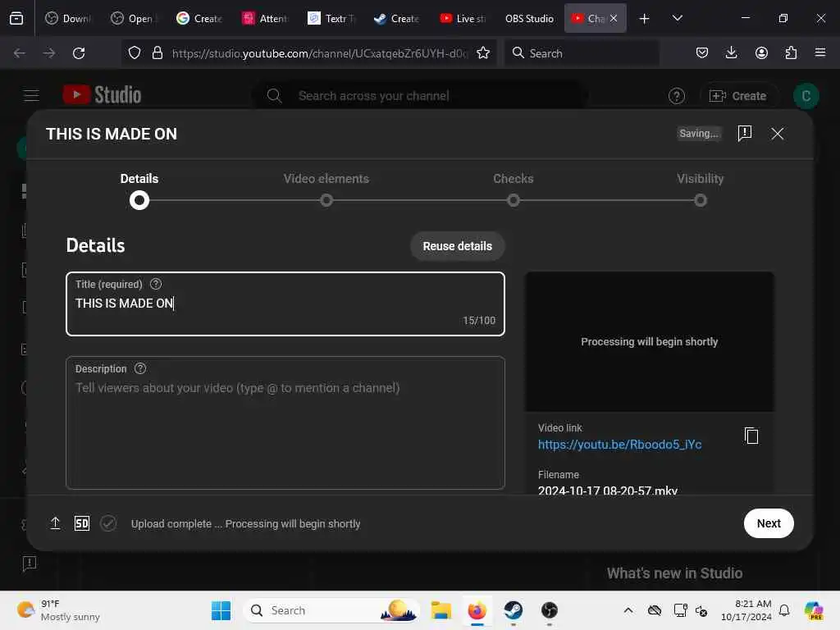The width and height of the screenshot is (840, 630).
Task: Bookmark this page with the star icon
Action: [x=482, y=53]
